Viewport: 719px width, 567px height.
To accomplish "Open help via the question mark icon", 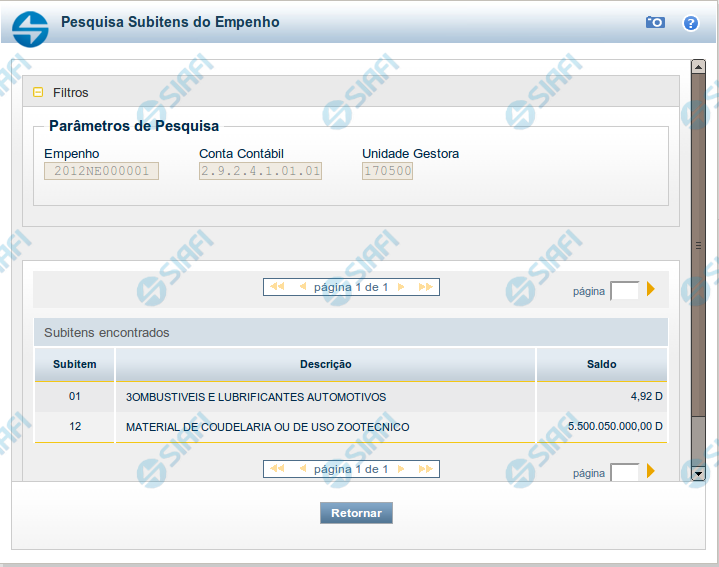I will pyautogui.click(x=690, y=22).
